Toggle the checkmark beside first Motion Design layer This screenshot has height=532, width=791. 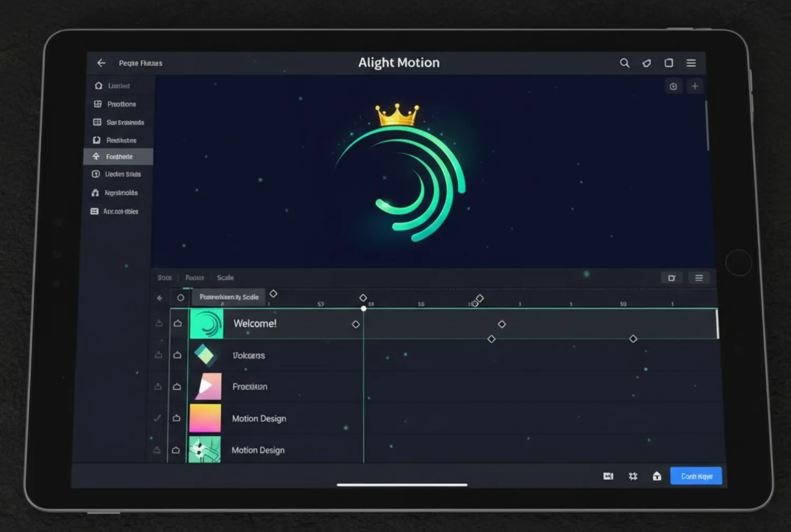pyautogui.click(x=157, y=418)
